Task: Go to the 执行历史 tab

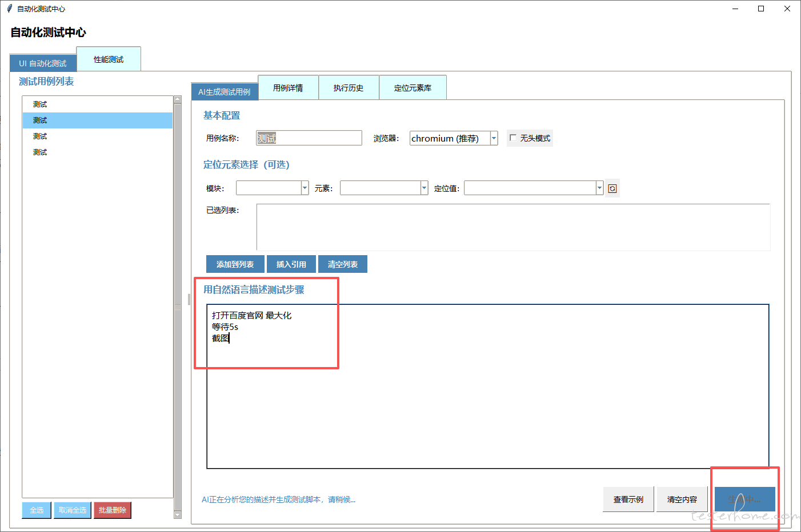Action: tap(349, 88)
